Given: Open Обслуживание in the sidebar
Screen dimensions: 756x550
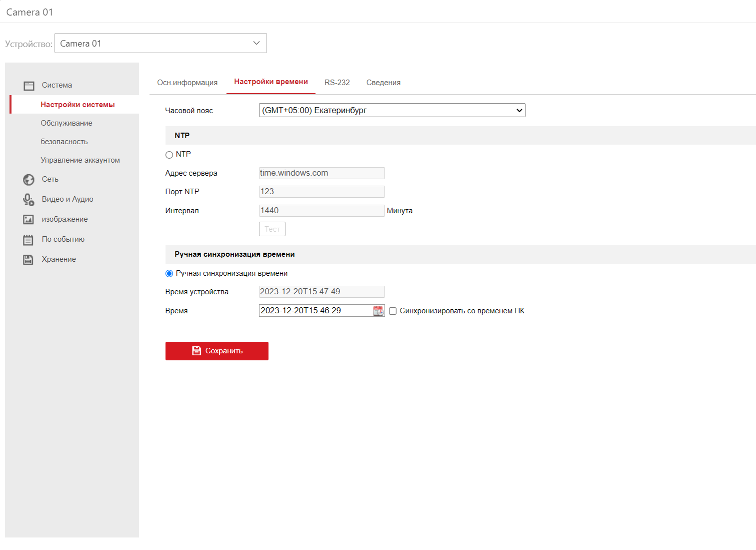Looking at the screenshot, I should (66, 123).
